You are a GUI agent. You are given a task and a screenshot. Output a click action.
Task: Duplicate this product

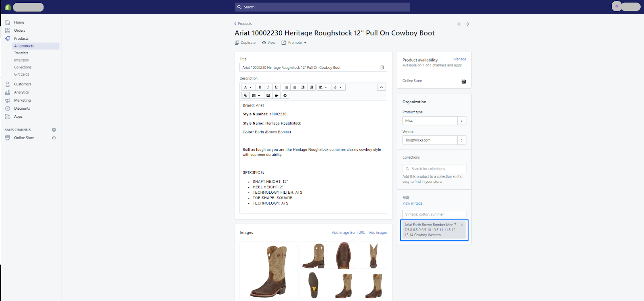tap(245, 43)
